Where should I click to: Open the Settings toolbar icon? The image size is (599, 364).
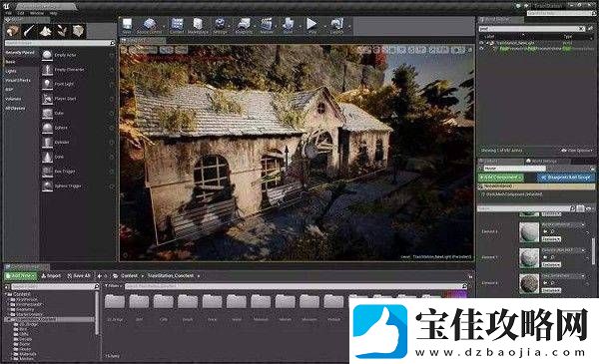220,24
